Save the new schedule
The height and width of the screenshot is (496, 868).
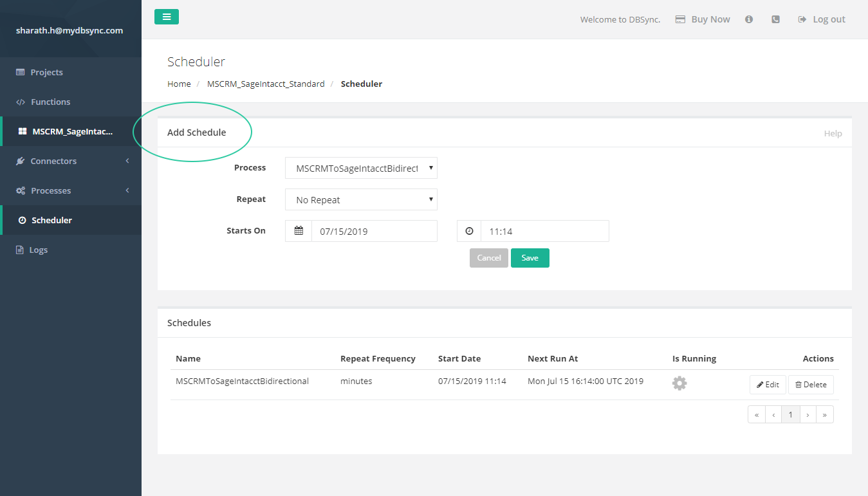pos(530,258)
